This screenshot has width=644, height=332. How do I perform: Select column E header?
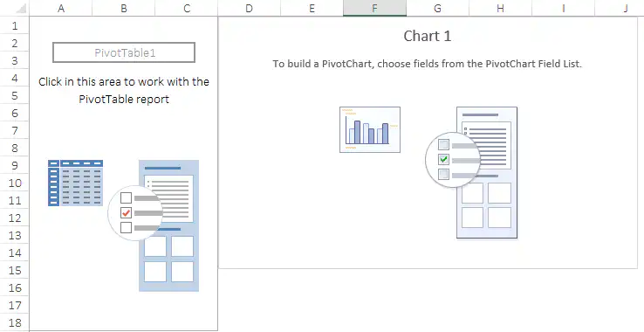coord(312,8)
